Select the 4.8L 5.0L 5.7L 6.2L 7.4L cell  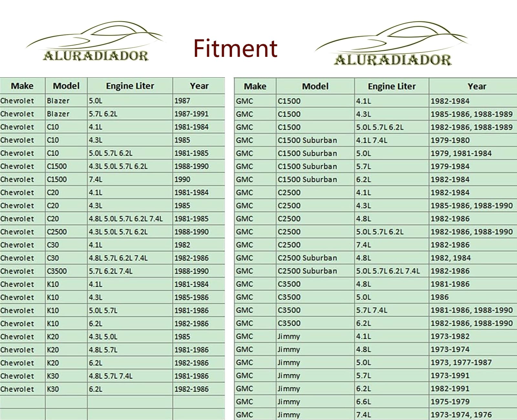coord(126,219)
